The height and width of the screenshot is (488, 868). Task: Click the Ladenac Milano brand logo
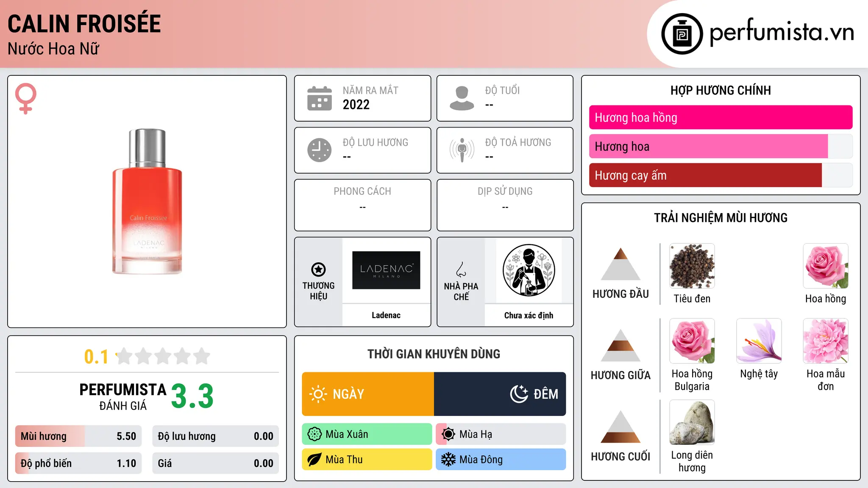(386, 270)
